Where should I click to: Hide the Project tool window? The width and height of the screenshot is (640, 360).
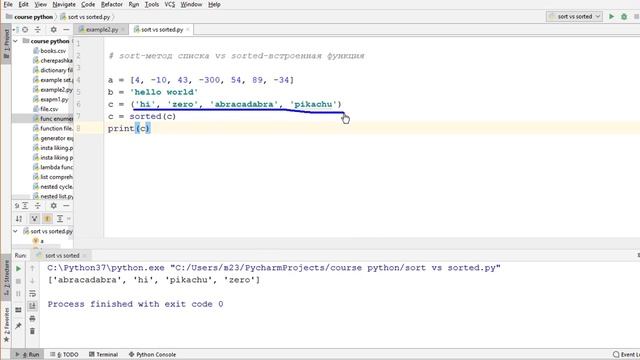coord(66,30)
